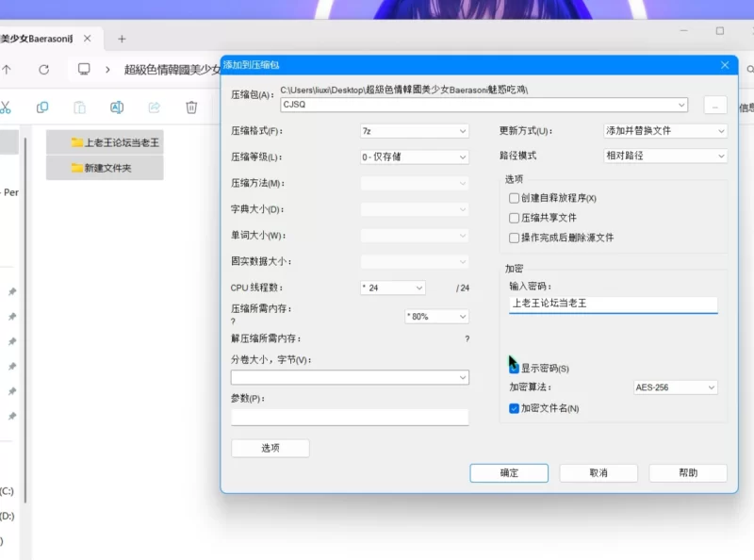Click the browse button beside archive name
The image size is (754, 560).
[x=715, y=106]
